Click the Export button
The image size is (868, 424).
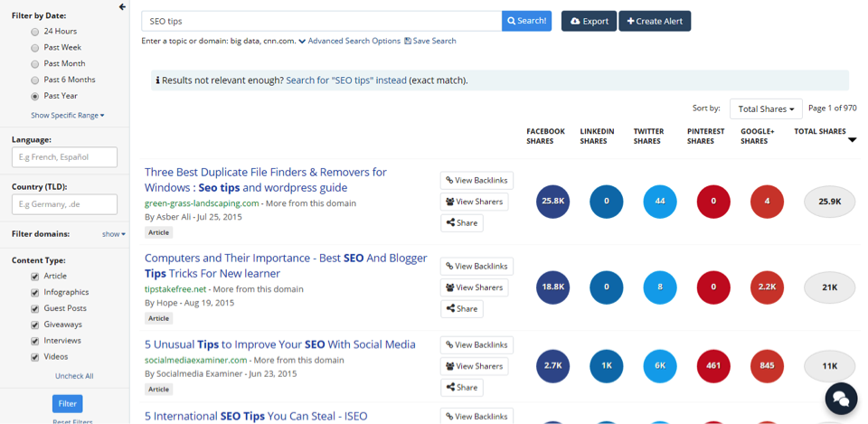click(x=589, y=21)
